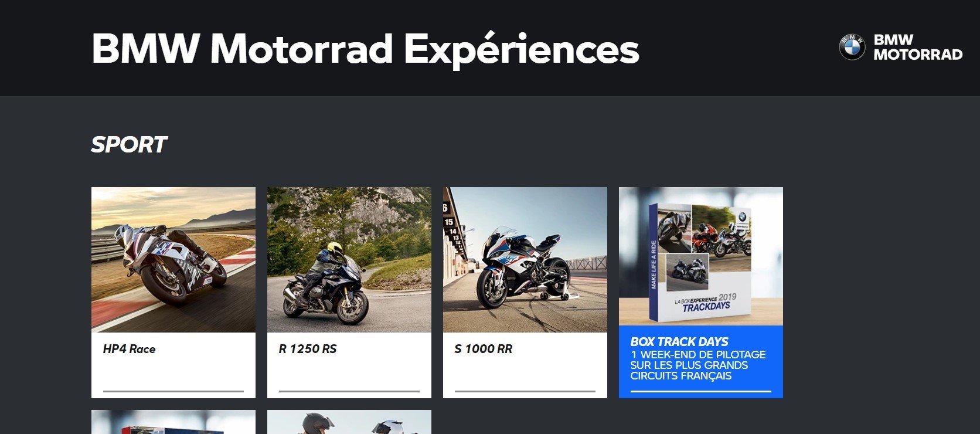Select the S 1000 RR card title
Screen dimensions: 980x434
484,349
